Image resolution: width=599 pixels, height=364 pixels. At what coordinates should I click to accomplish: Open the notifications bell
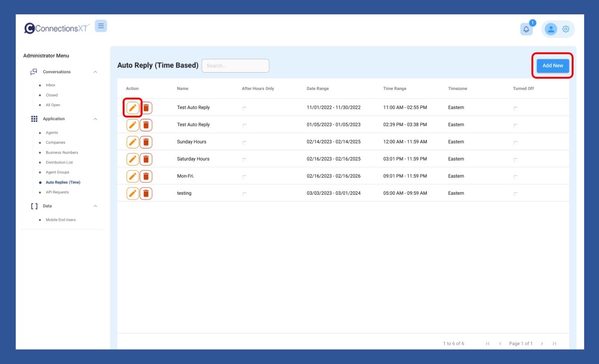coord(526,29)
